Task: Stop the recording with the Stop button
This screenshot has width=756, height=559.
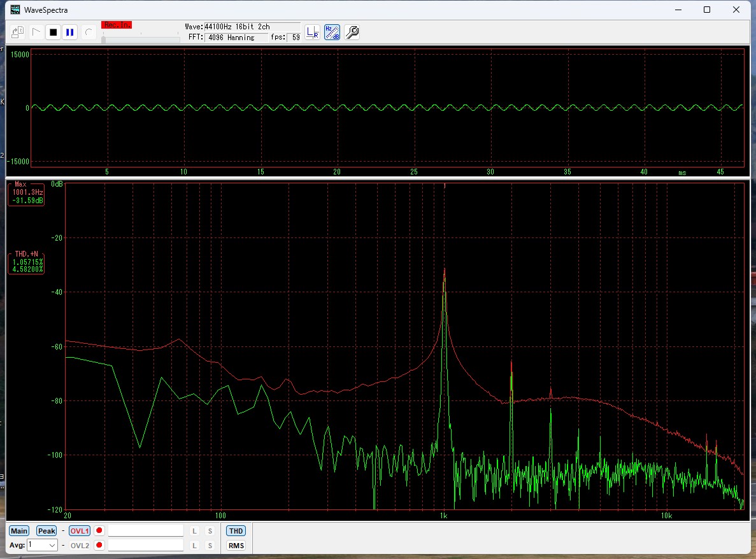Action: click(53, 32)
